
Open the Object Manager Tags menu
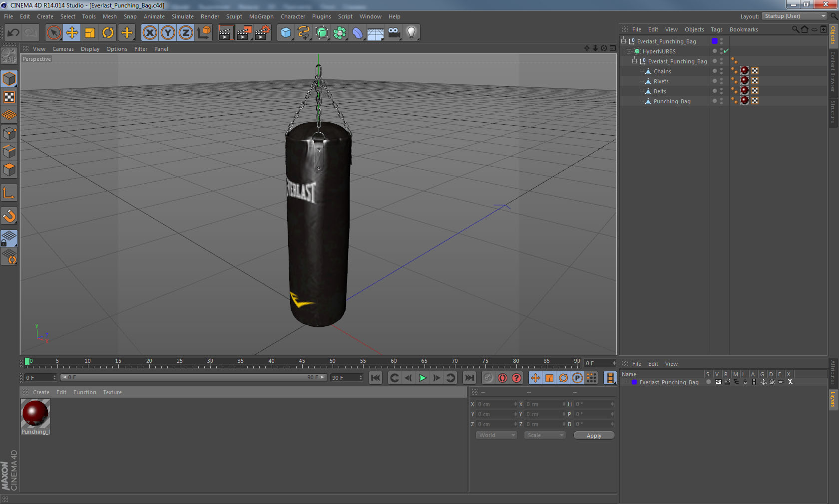(717, 29)
